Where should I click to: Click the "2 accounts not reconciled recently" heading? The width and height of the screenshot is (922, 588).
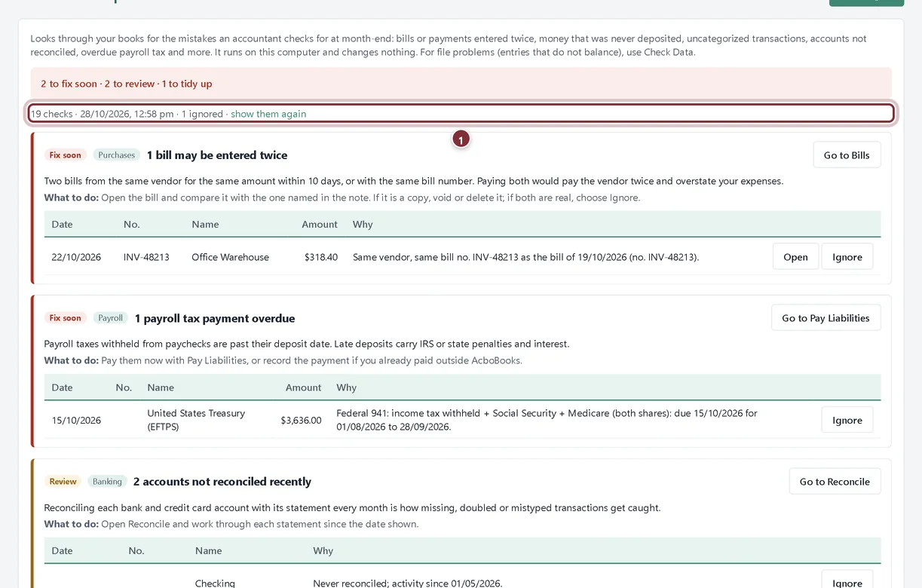tap(222, 482)
